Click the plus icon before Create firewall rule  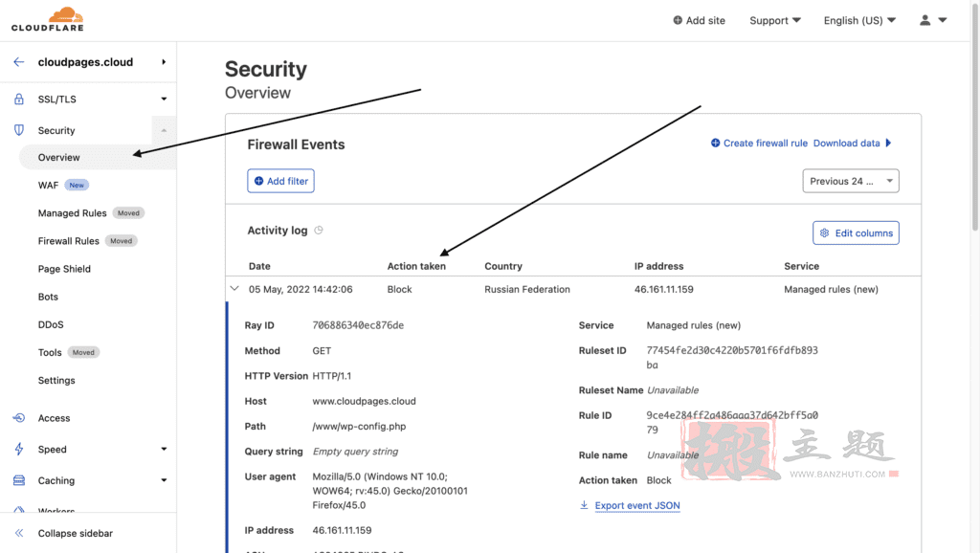pyautogui.click(x=715, y=144)
